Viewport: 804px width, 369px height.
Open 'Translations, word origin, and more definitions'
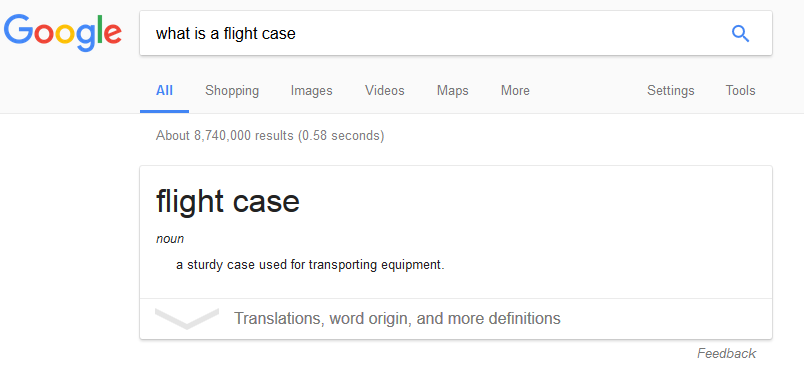[x=397, y=318]
